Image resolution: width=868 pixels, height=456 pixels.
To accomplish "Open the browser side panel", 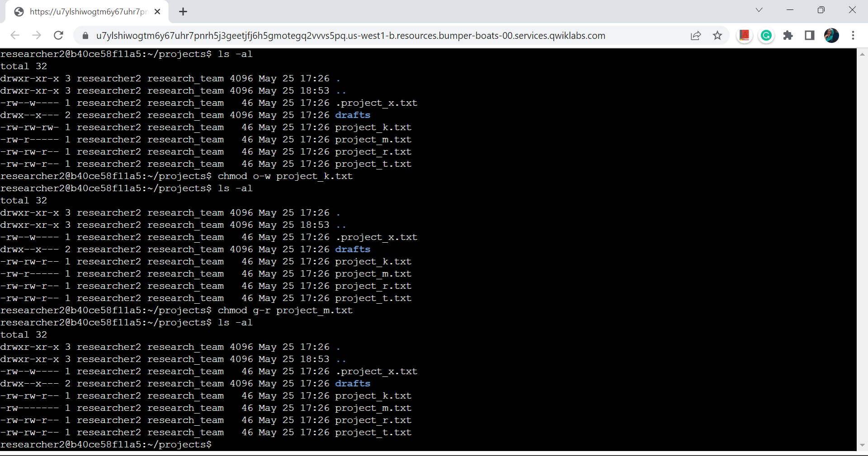I will [809, 36].
